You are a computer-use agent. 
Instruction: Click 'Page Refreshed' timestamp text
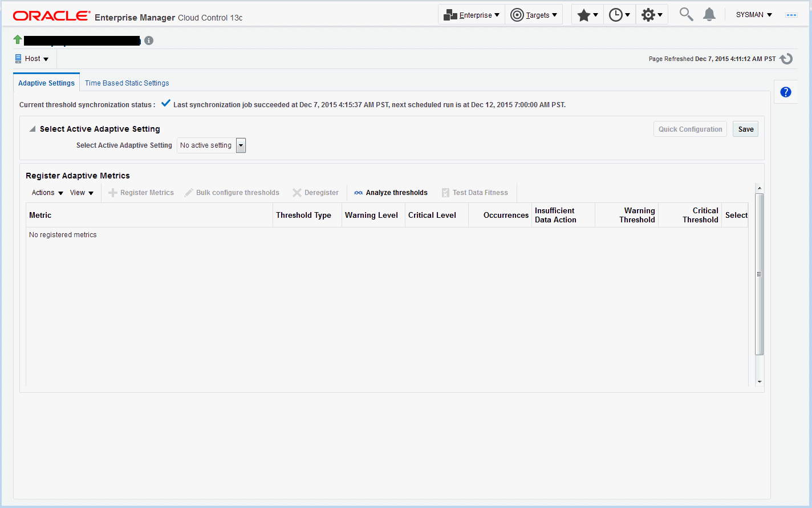pyautogui.click(x=712, y=59)
